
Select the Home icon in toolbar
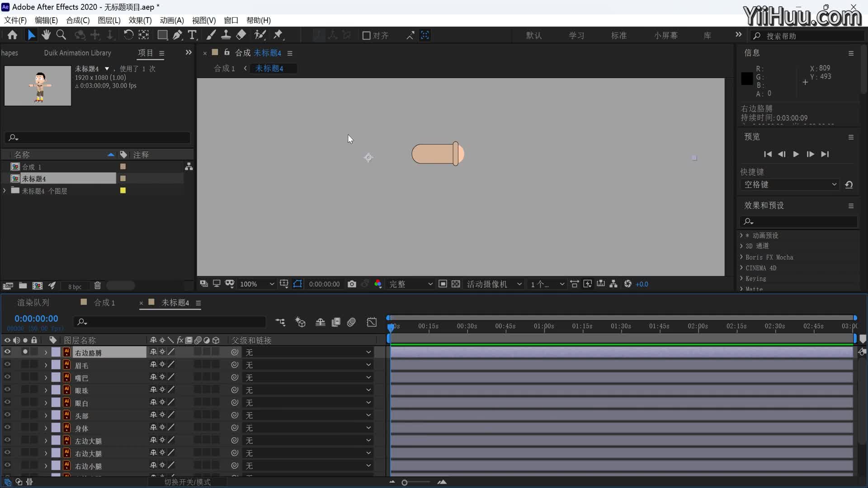pos(12,35)
